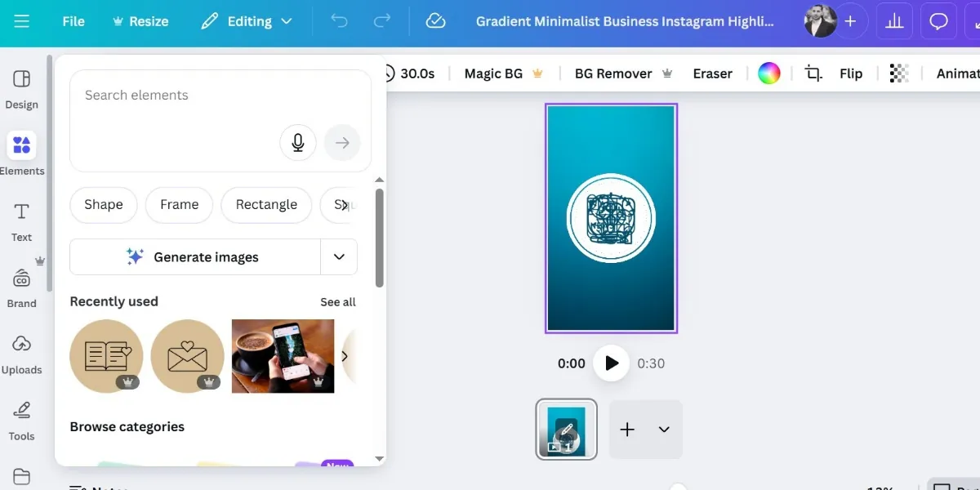Screen dimensions: 980x490
Task: Select the page 1 thumbnail
Action: (567, 430)
